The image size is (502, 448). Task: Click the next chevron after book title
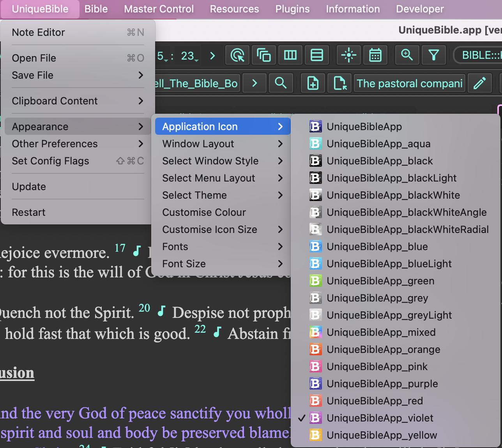tap(255, 83)
